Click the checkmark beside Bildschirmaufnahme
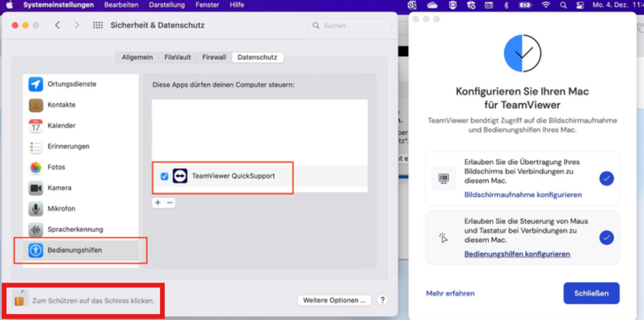 tap(607, 178)
